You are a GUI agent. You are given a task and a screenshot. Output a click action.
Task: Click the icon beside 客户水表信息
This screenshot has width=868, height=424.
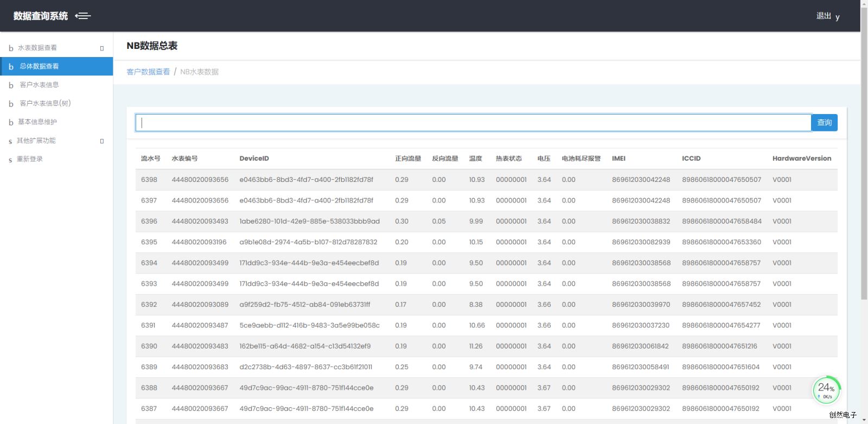[x=11, y=85]
